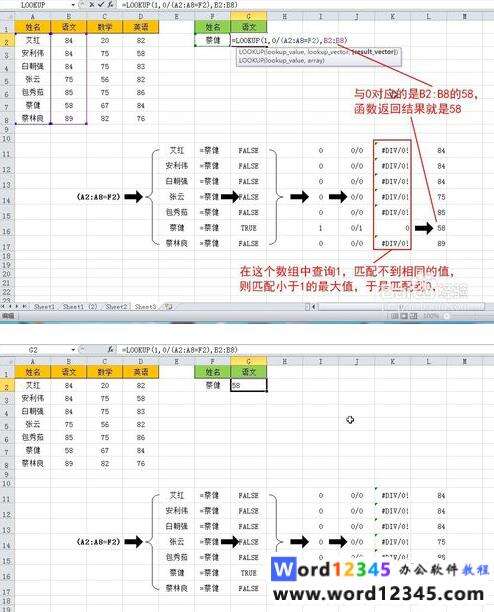Select column K header in the upper window

point(393,17)
